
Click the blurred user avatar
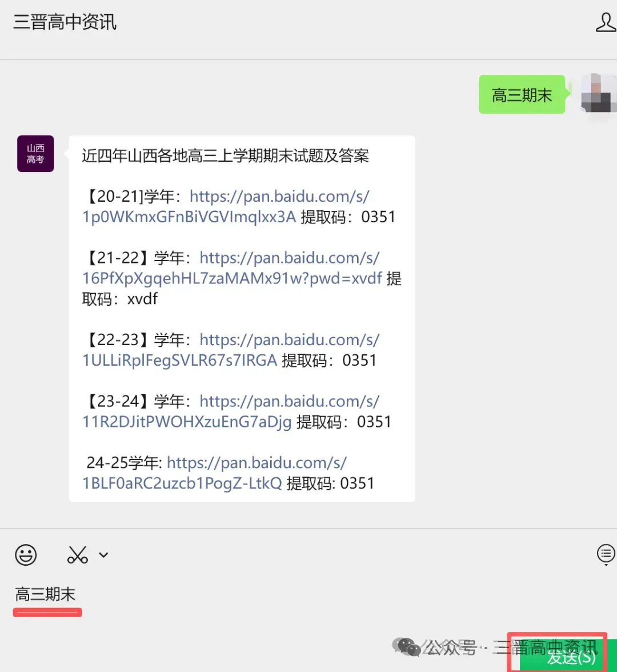(x=599, y=94)
